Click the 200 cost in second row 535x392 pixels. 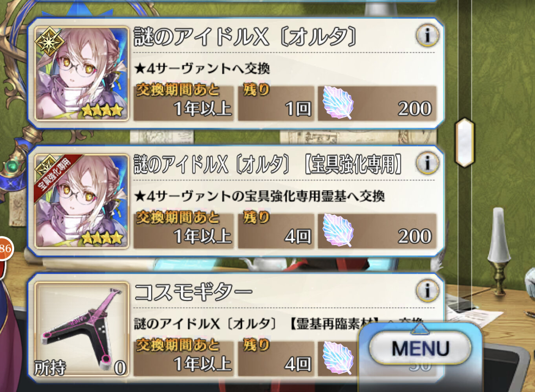[x=414, y=236]
